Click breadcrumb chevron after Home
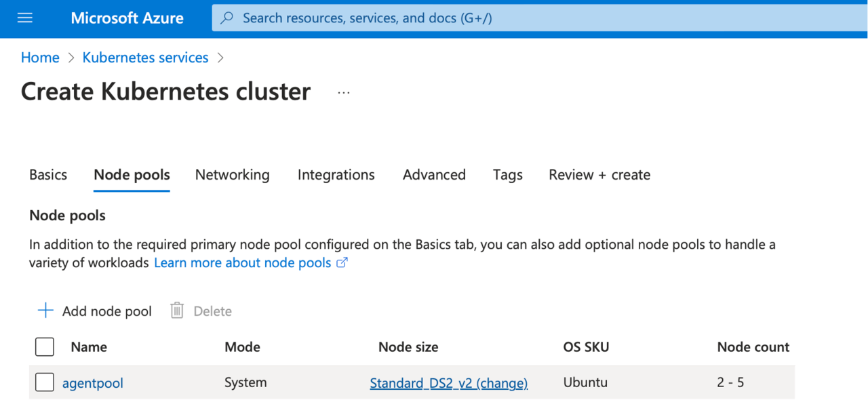 71,58
